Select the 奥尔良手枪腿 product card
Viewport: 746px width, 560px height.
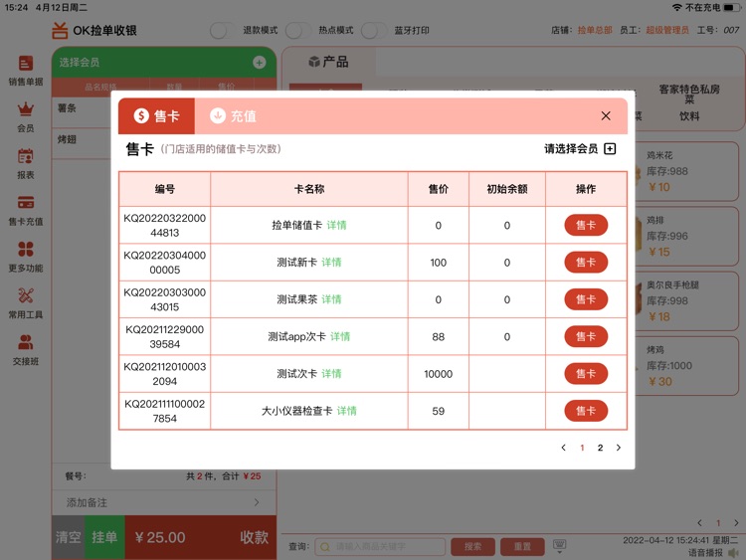coord(687,300)
